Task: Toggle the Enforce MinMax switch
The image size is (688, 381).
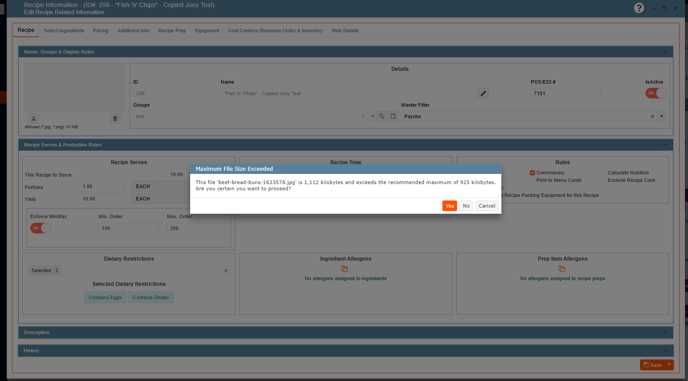Action: coord(41,228)
